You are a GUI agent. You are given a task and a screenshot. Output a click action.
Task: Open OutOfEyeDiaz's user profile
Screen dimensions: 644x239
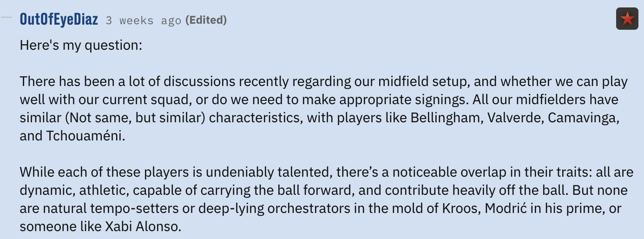pos(59,20)
